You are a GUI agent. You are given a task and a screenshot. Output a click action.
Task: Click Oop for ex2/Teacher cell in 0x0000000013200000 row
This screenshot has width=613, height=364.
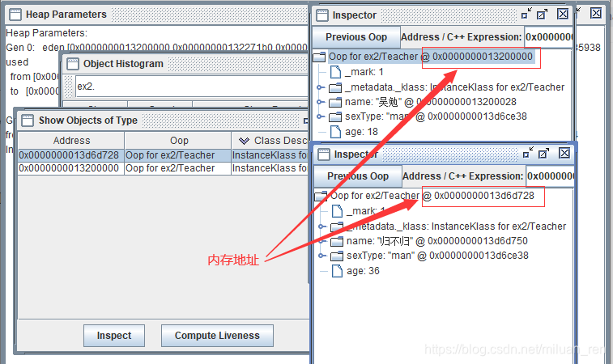click(x=178, y=168)
